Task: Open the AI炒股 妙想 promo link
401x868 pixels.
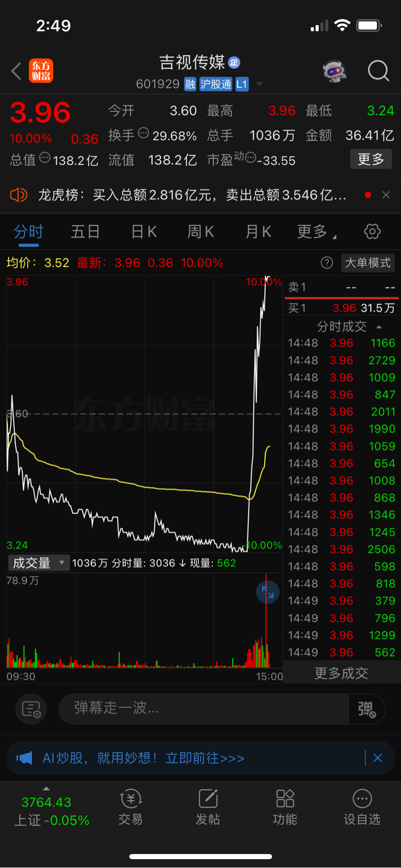Action: pos(144,758)
